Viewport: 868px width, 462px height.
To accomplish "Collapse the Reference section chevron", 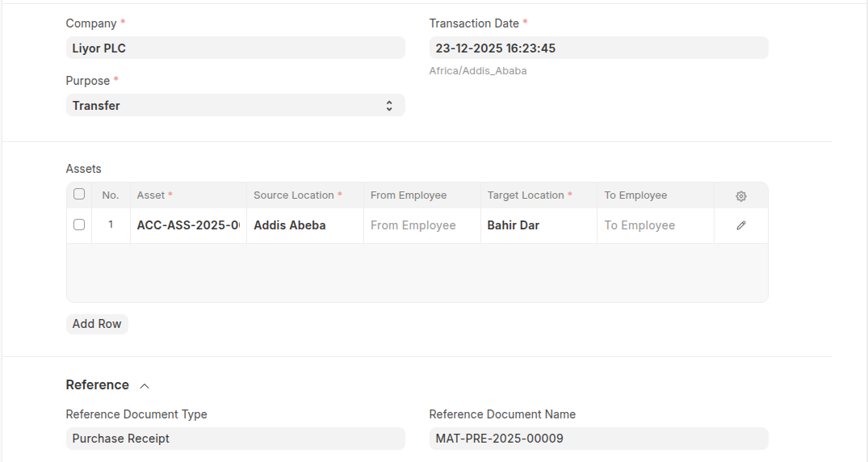I will (x=145, y=386).
